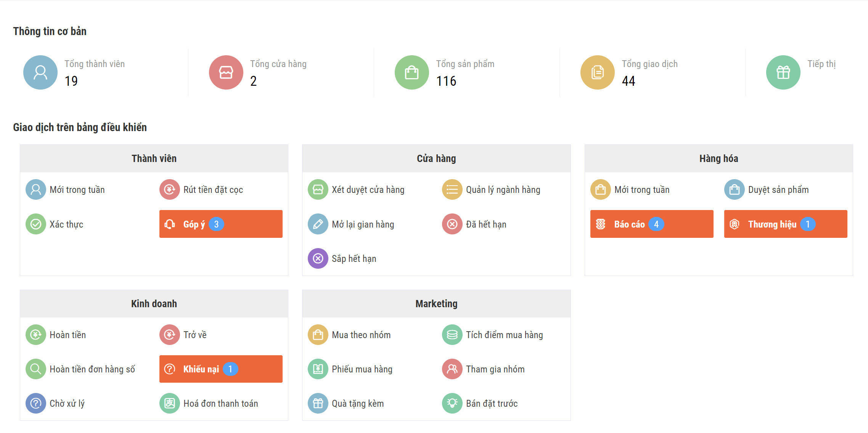The height and width of the screenshot is (433, 868).
Task: Open the Góp ý feedback button
Action: coord(221,224)
